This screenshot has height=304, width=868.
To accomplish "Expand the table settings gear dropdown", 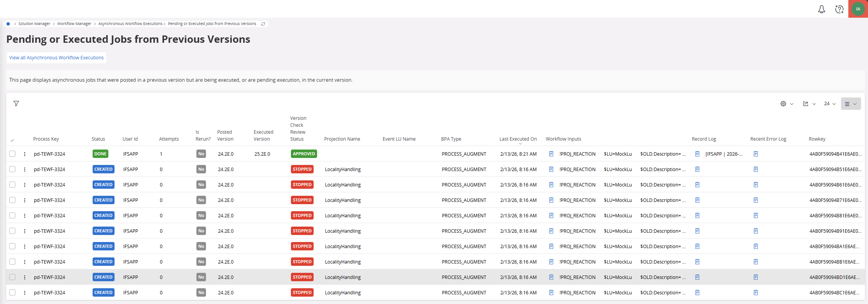I will [787, 104].
